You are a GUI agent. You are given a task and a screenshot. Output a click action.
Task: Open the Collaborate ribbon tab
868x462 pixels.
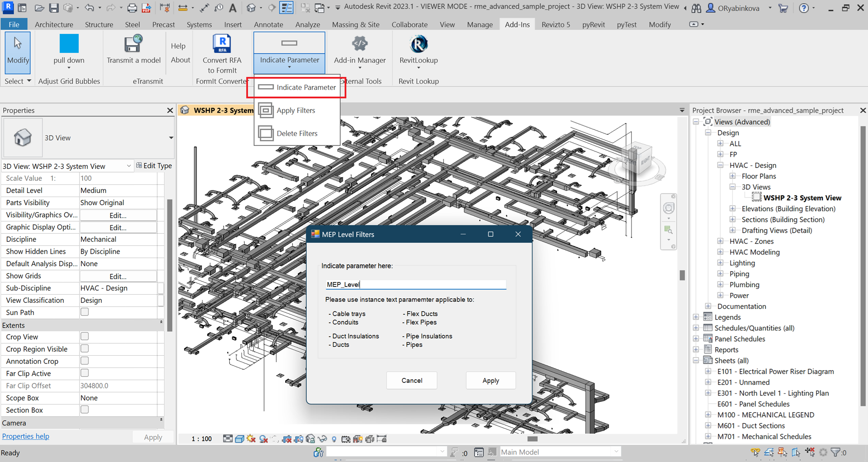pyautogui.click(x=409, y=24)
